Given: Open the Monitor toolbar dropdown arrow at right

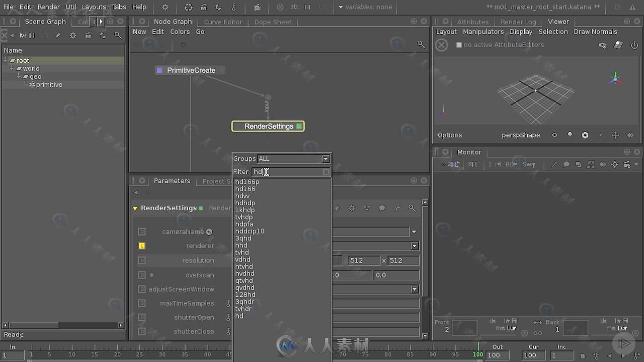Looking at the screenshot, I should 636,164.
